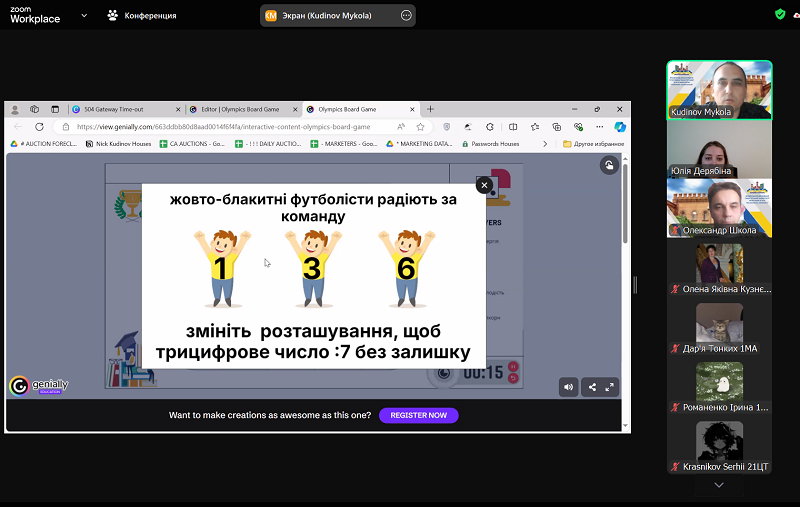Pause the 00:15 countdown timer
The height and width of the screenshot is (507, 800).
513,366
